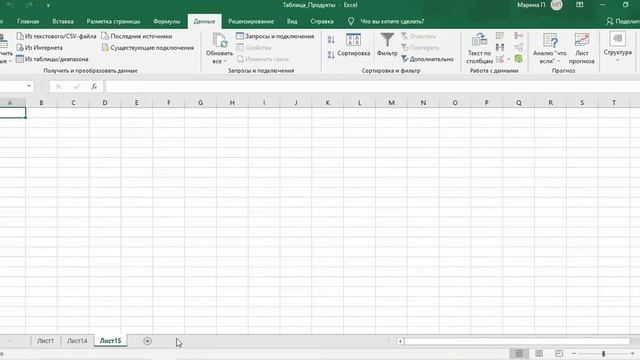This screenshot has height=360, width=640.
Task: Zoom out with minus button
Action: pos(574,353)
